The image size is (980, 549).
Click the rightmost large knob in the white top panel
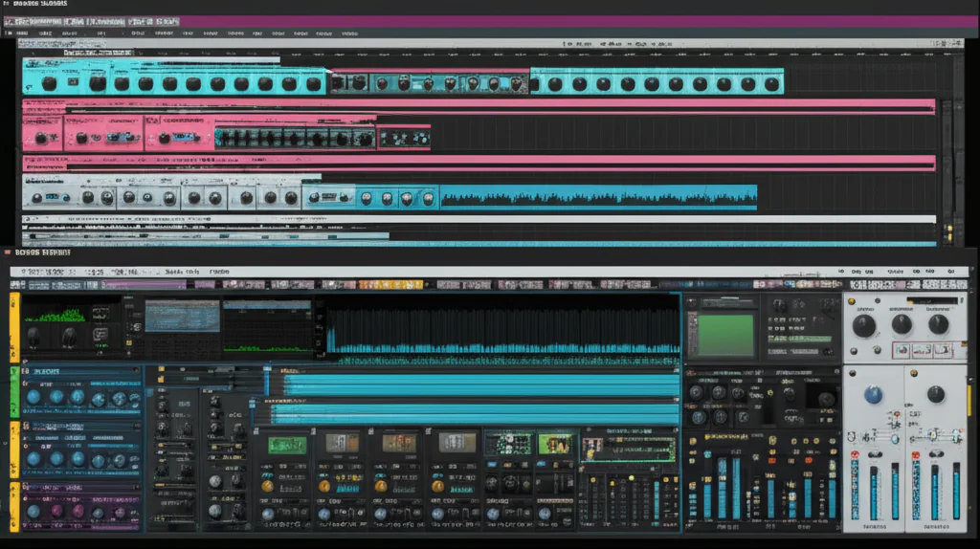(x=938, y=324)
